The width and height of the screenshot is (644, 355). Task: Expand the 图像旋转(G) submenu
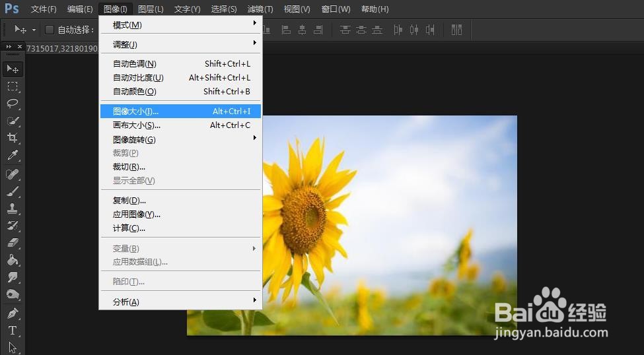[181, 139]
